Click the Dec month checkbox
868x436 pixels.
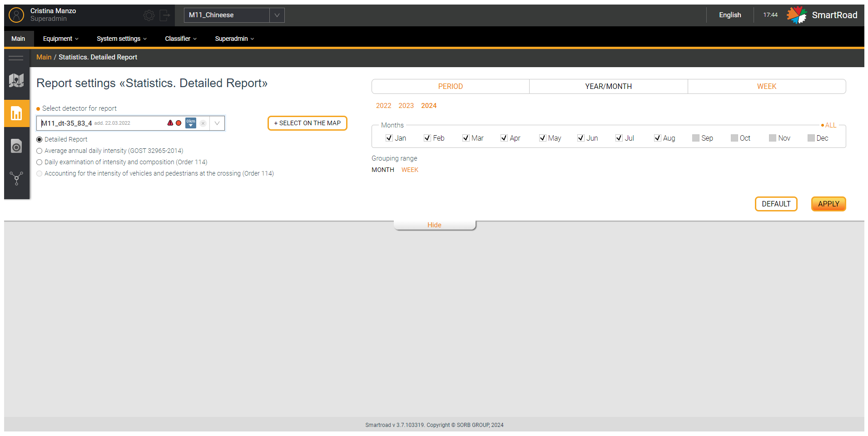(811, 138)
